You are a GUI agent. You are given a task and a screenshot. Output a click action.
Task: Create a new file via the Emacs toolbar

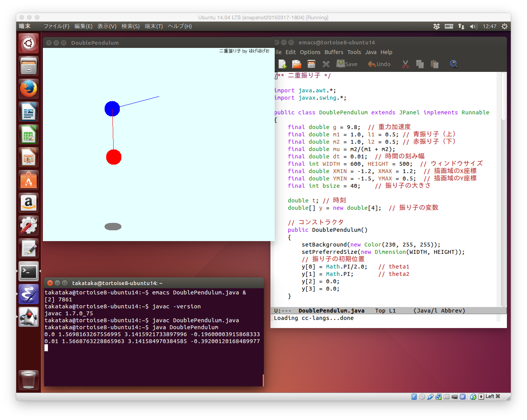282,64
